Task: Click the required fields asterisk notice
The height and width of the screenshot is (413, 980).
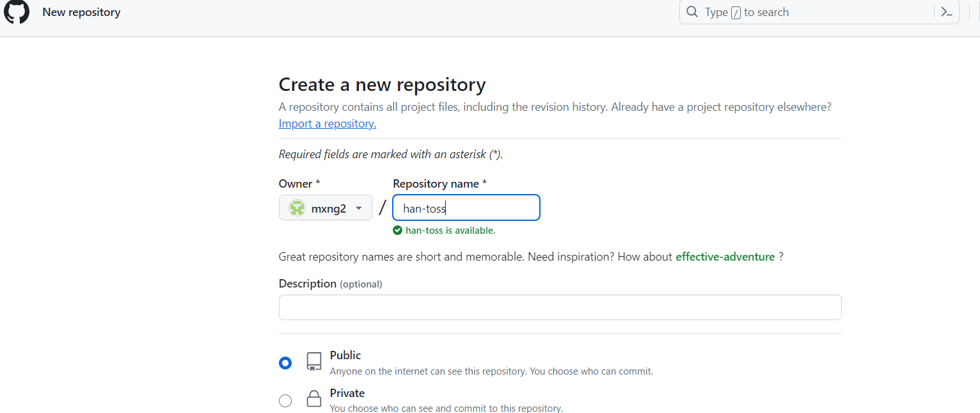Action: [x=391, y=154]
